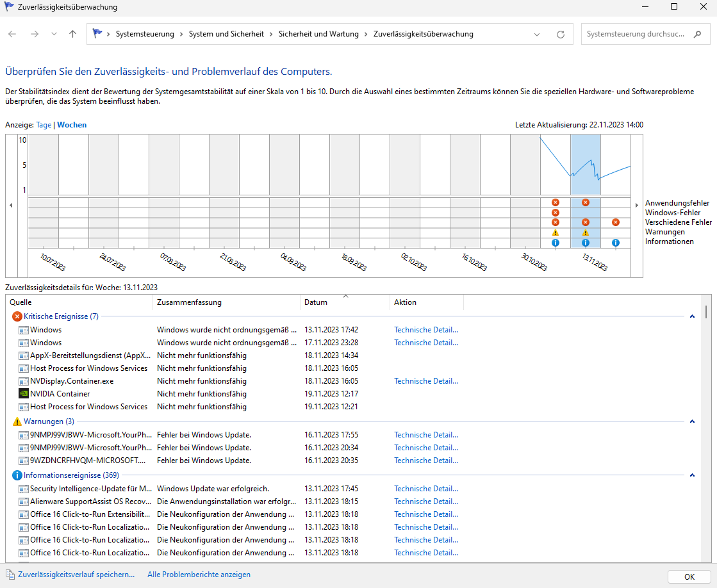Screen dimensions: 717x588
Task: Select the week column labeled 04.09.2023
Action: pyautogui.click(x=284, y=191)
